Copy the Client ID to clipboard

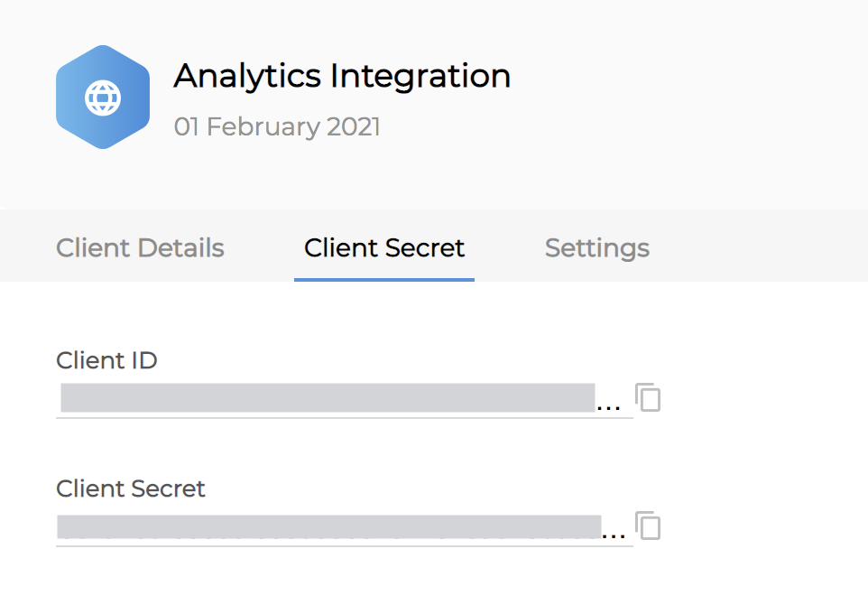pos(648,397)
